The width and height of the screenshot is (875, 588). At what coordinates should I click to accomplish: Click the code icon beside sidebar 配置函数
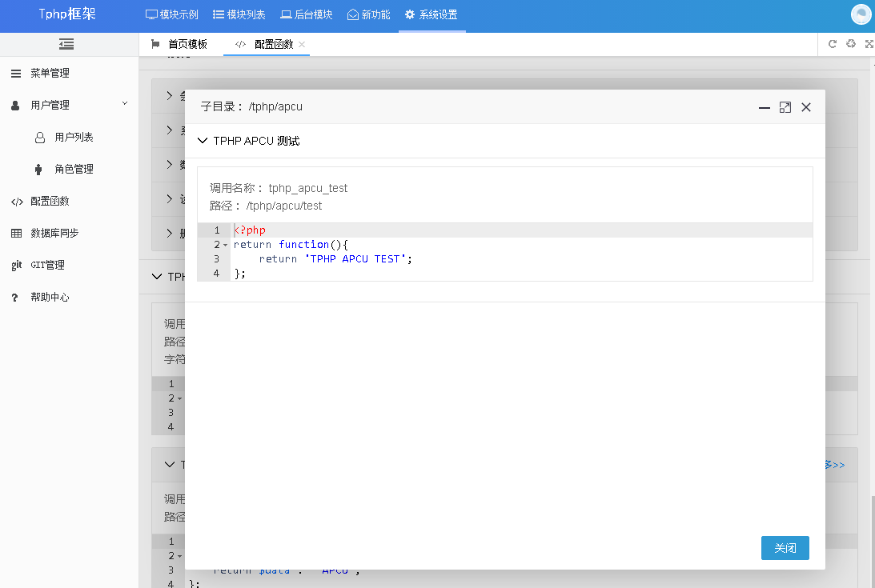[x=17, y=202]
